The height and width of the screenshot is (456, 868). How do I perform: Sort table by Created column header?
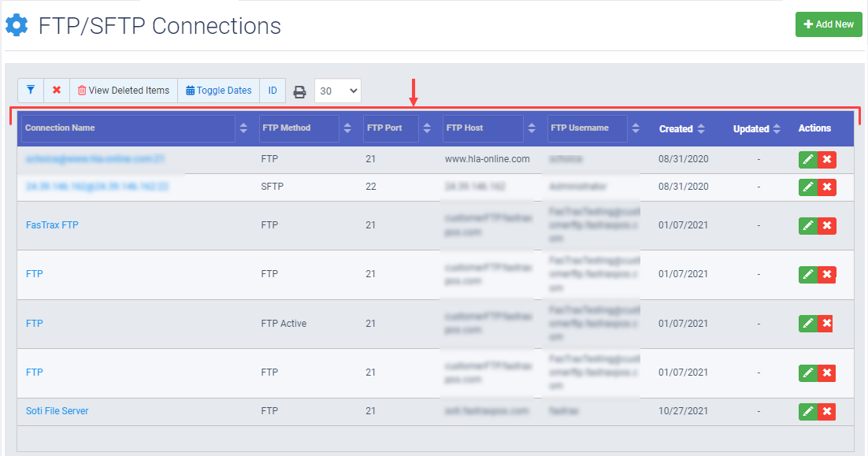tap(681, 128)
